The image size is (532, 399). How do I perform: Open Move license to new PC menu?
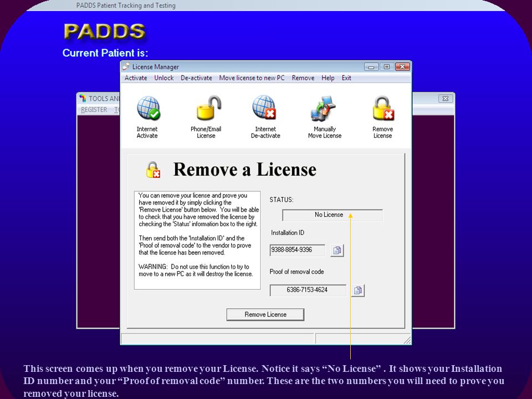(x=252, y=78)
